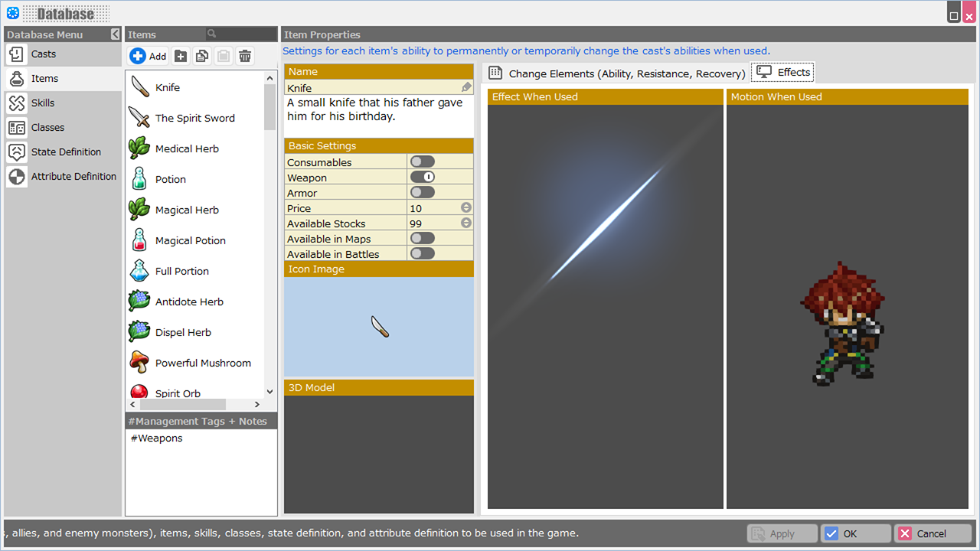The image size is (980, 551).
Task: Click the Available Stocks stepper arrows
Action: click(466, 223)
